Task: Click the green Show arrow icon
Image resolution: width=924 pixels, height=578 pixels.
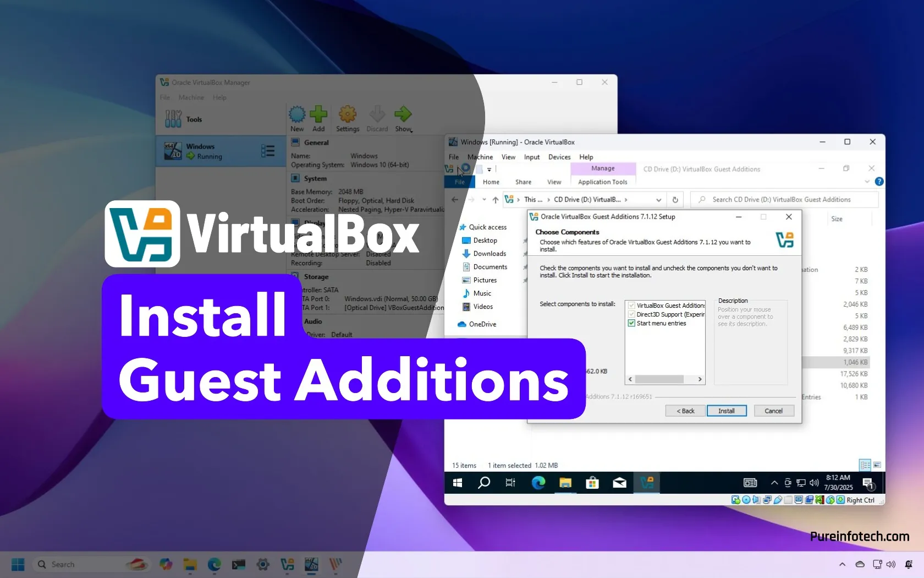Action: (x=403, y=114)
